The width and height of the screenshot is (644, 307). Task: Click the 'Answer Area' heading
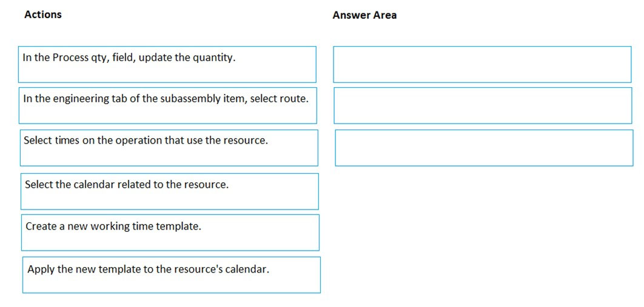point(364,15)
